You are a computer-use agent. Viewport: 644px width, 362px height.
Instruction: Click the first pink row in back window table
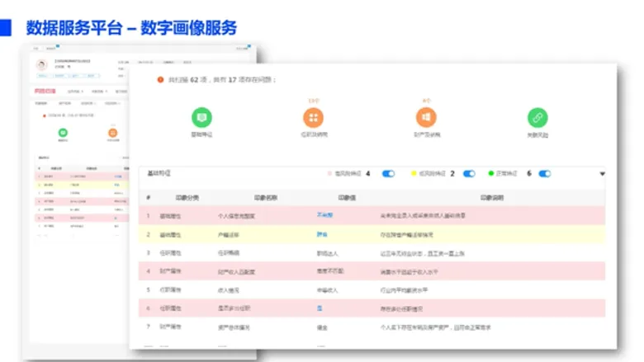82,176
